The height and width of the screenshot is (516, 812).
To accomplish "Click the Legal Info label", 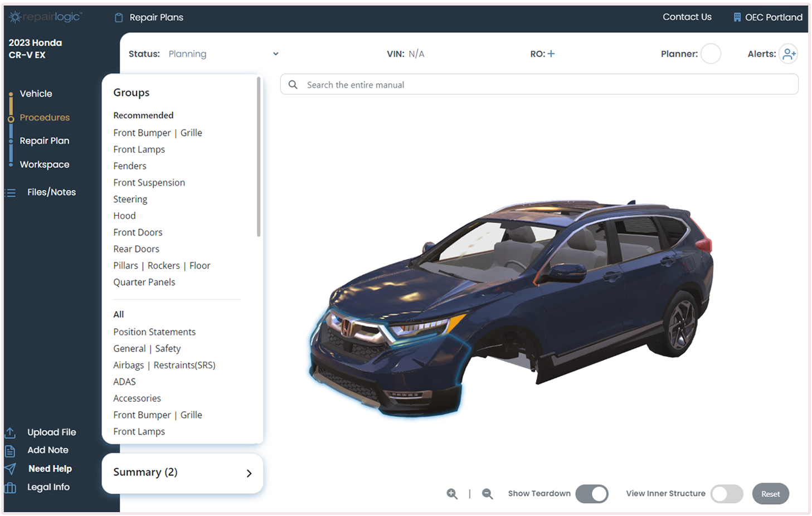I will (48, 487).
